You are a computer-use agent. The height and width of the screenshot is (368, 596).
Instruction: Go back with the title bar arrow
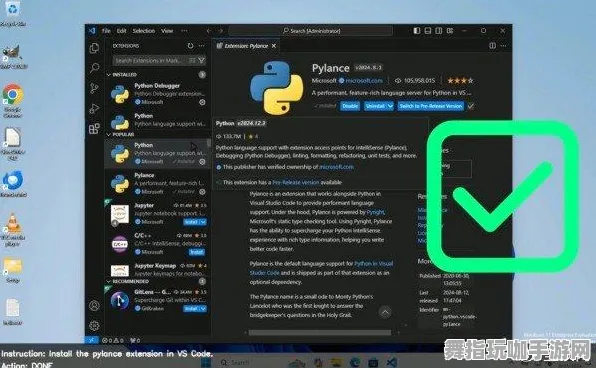209,31
